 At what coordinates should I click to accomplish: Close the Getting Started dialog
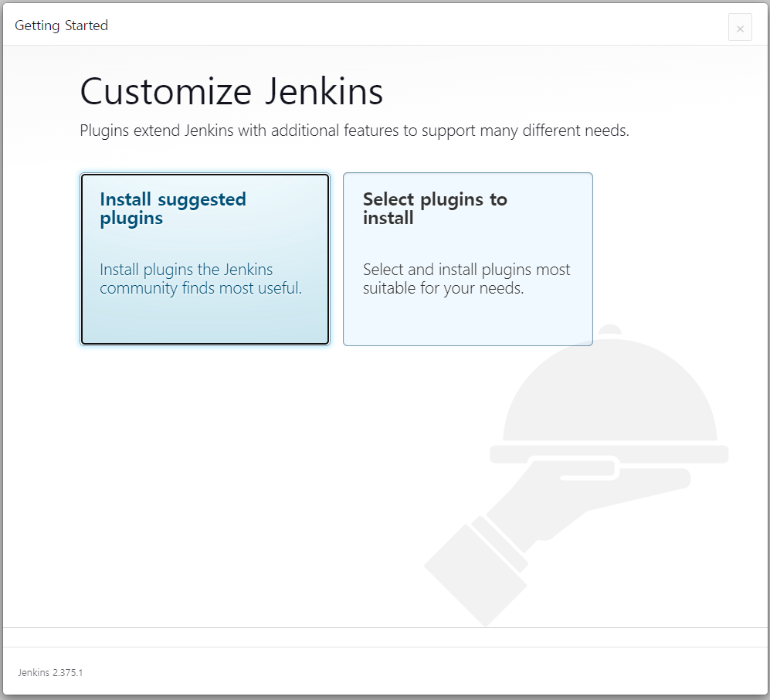[740, 28]
